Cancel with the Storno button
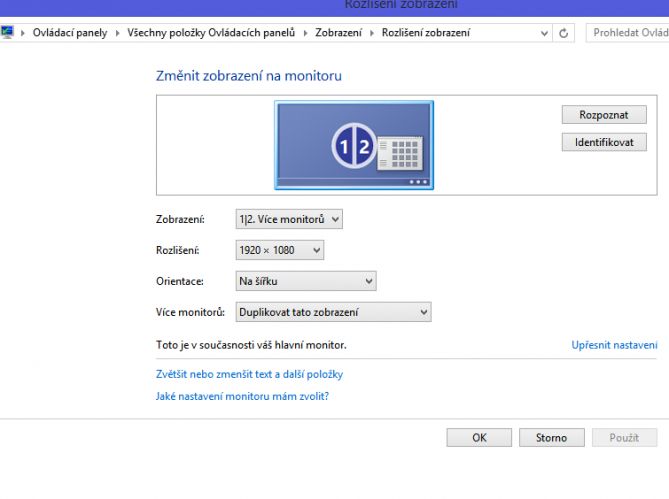 click(x=552, y=438)
